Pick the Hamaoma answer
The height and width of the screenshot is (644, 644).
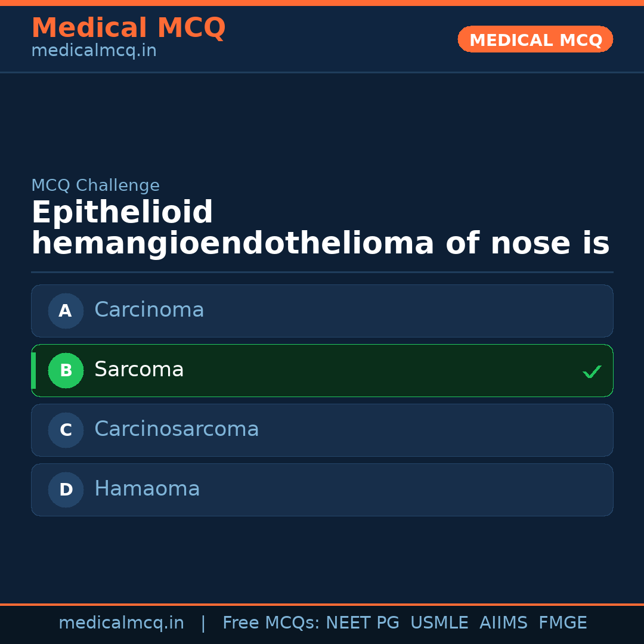coord(147,489)
